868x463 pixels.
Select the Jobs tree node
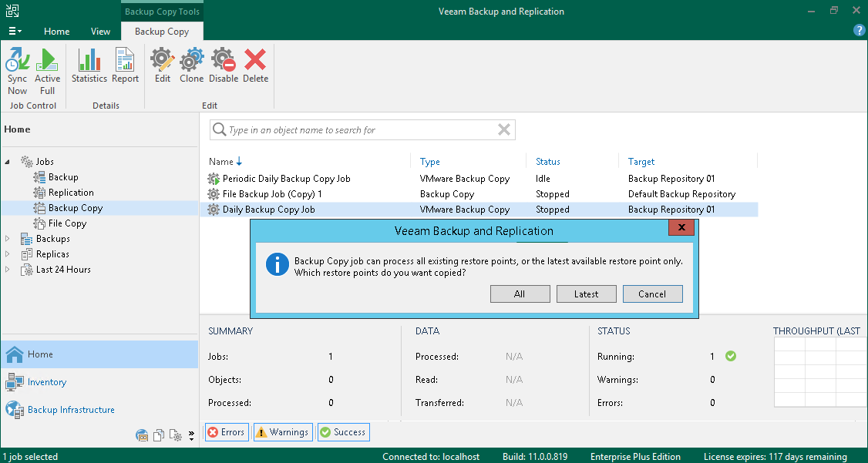[x=45, y=162]
